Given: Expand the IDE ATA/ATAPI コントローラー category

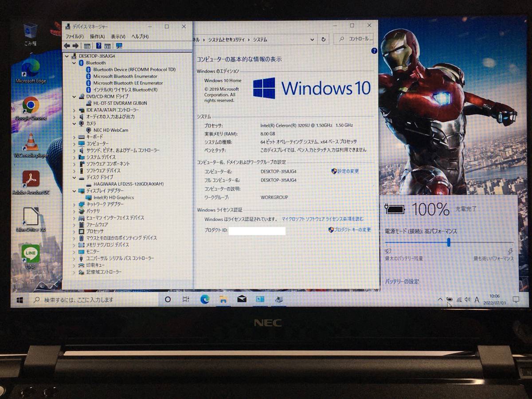Looking at the screenshot, I should (74, 110).
